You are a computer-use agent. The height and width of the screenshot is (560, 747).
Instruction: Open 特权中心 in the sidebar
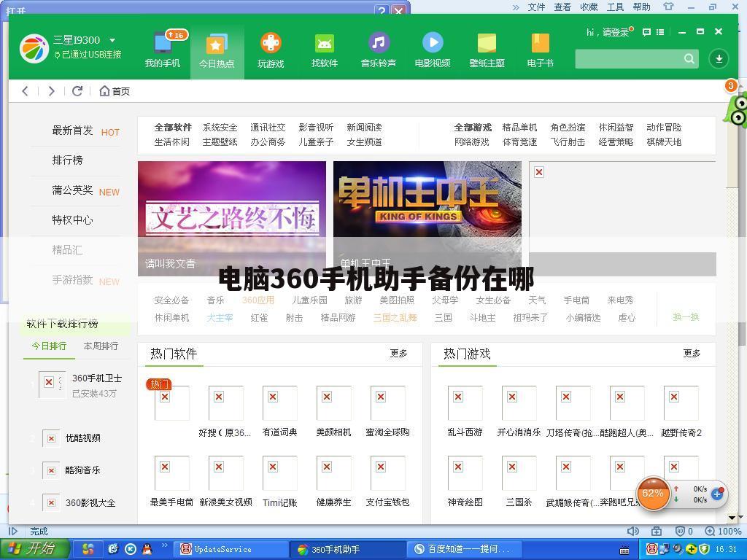tap(72, 220)
